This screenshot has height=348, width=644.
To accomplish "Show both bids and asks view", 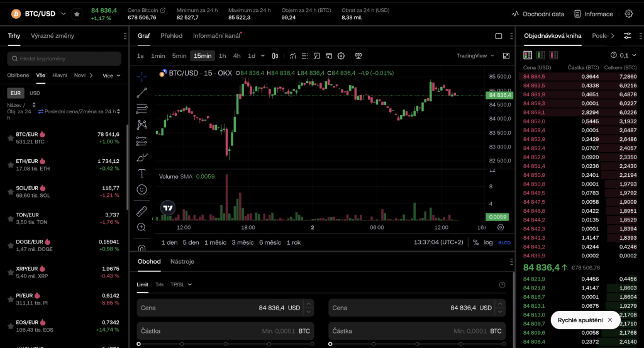I will click(528, 55).
